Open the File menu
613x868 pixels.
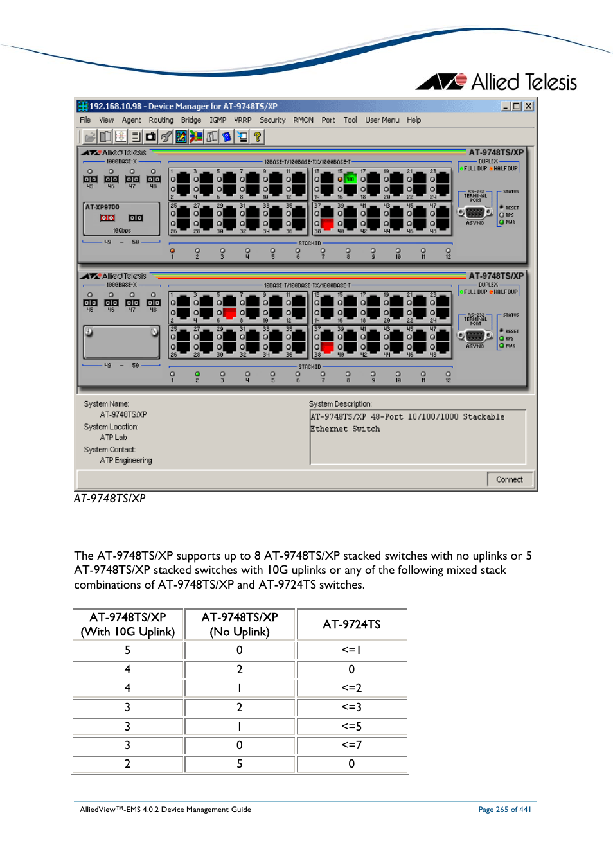[x=85, y=120]
